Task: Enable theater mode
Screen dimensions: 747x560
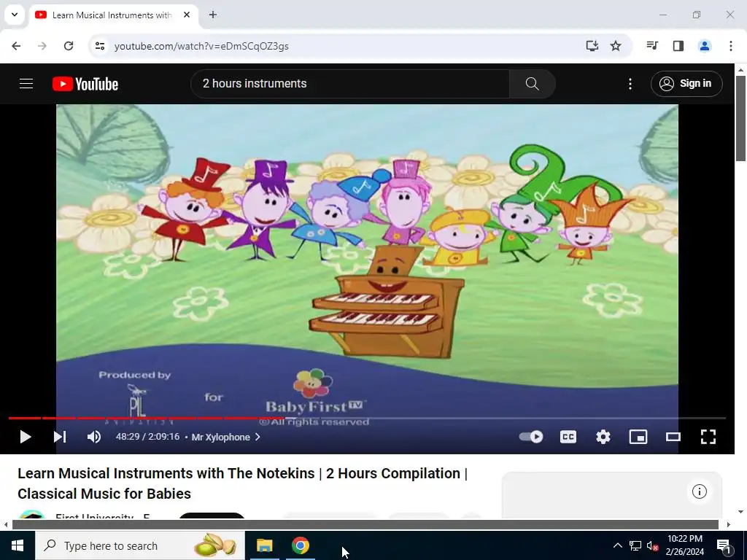Action: pyautogui.click(x=673, y=437)
